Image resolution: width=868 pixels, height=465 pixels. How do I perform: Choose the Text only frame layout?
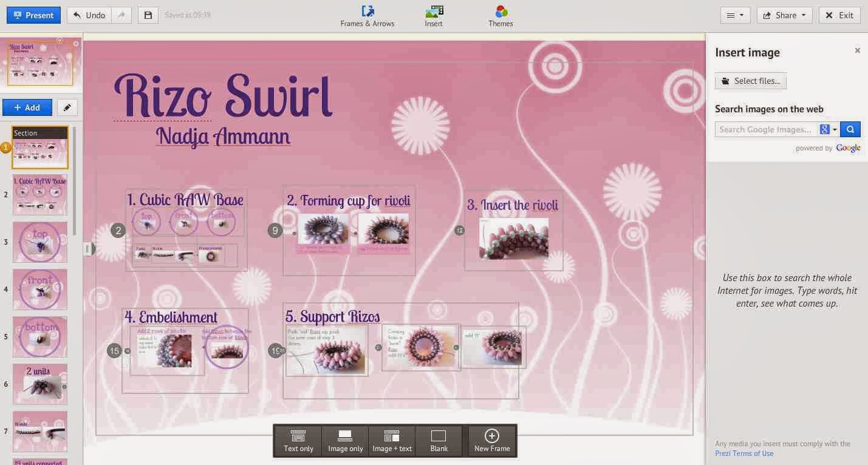[x=299, y=441]
